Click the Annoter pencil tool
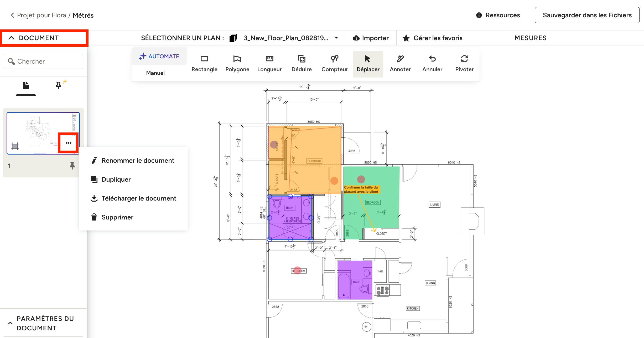644x338 pixels. pos(400,64)
